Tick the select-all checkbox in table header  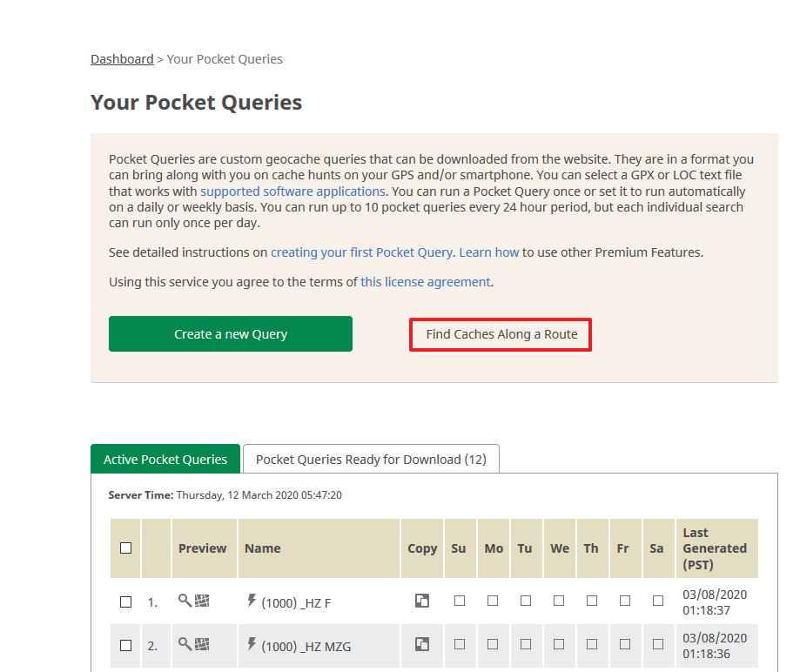coord(125,548)
